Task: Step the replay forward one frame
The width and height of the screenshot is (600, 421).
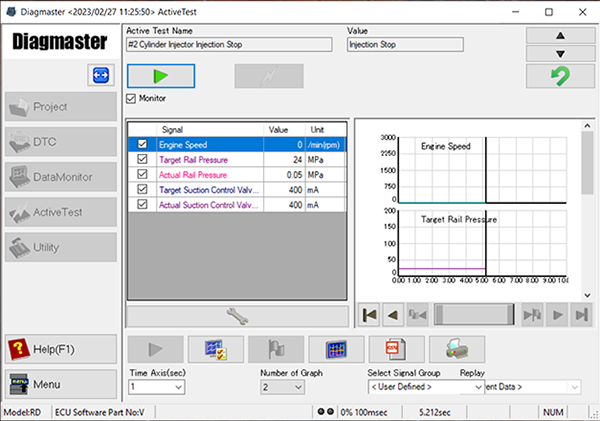Action: pyautogui.click(x=557, y=315)
